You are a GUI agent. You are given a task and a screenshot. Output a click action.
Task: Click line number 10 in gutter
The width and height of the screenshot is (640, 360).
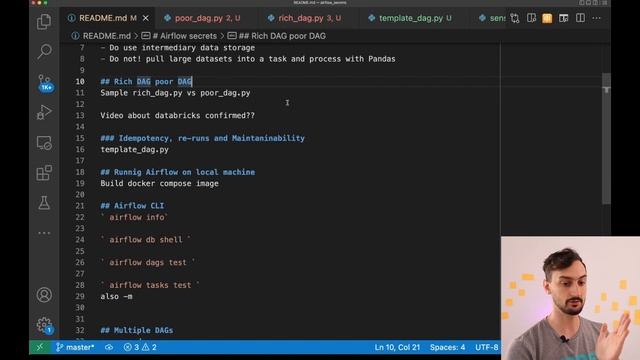tap(80, 82)
